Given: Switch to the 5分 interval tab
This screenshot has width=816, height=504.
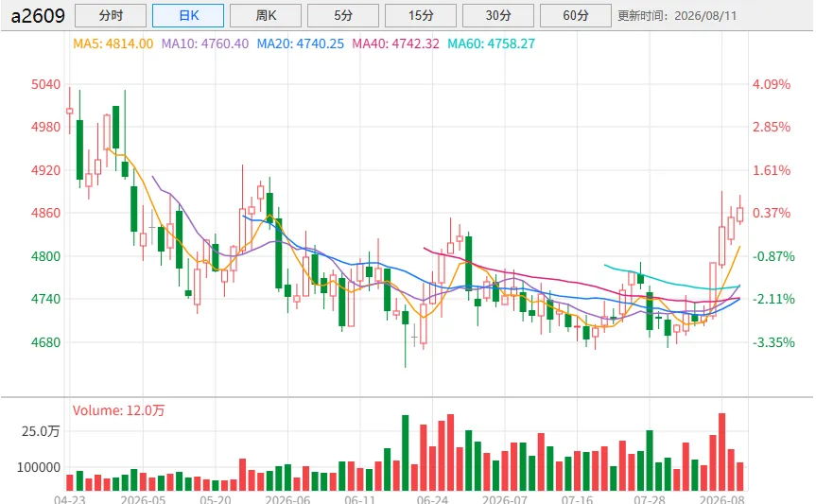Looking at the screenshot, I should (x=343, y=16).
